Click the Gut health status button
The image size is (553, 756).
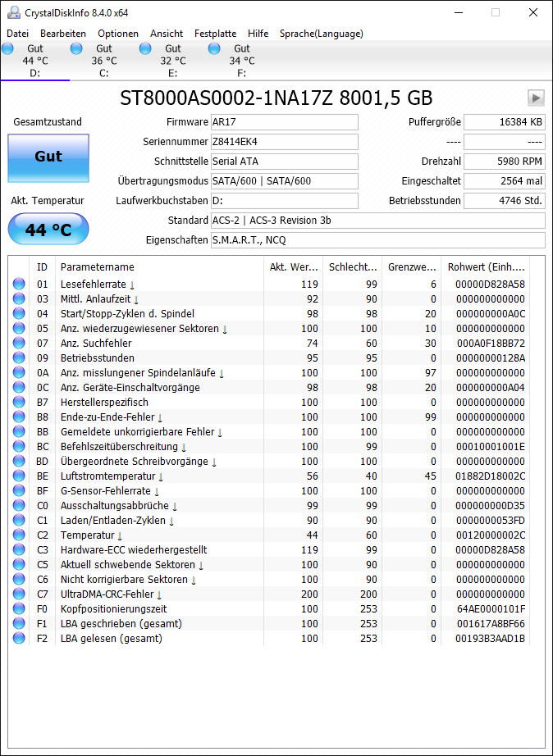point(48,157)
